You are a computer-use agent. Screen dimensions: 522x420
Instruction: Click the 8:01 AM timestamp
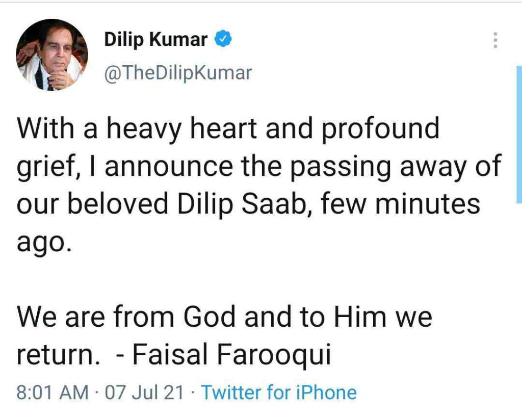(x=53, y=392)
